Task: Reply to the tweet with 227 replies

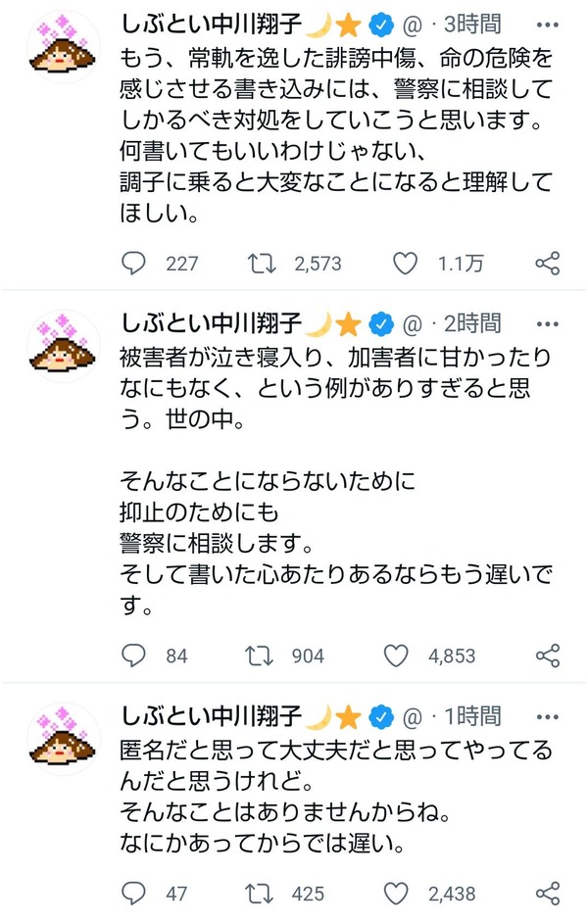Action: coord(133,263)
